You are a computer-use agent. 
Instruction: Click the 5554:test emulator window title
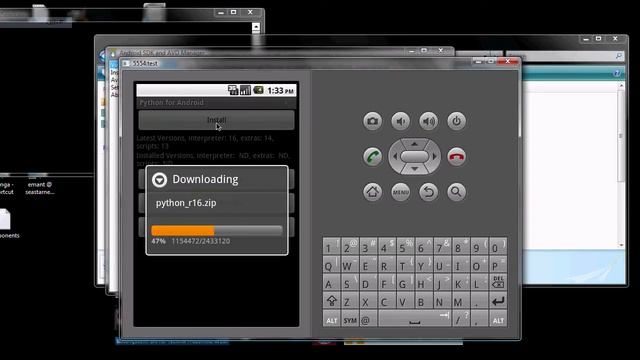pyautogui.click(x=145, y=63)
